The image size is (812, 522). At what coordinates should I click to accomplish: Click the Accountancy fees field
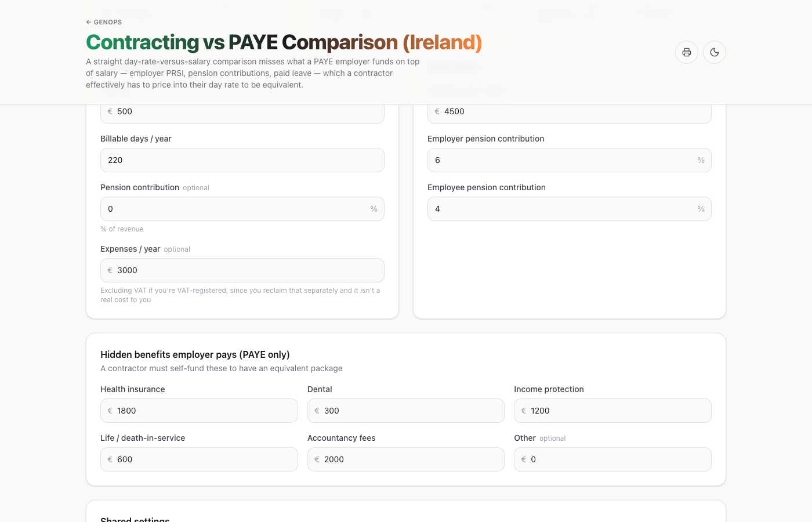[x=406, y=459]
